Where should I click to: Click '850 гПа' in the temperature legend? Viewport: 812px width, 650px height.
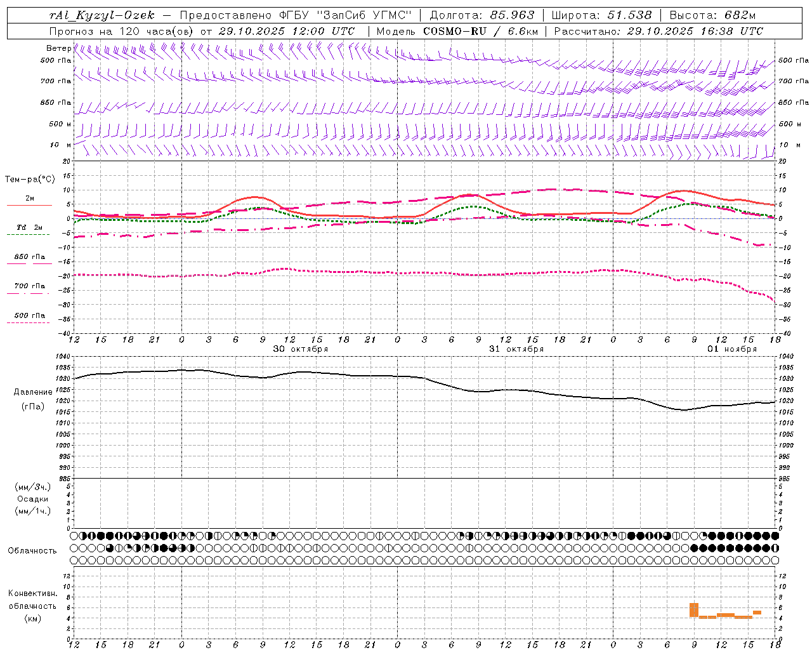(x=30, y=257)
